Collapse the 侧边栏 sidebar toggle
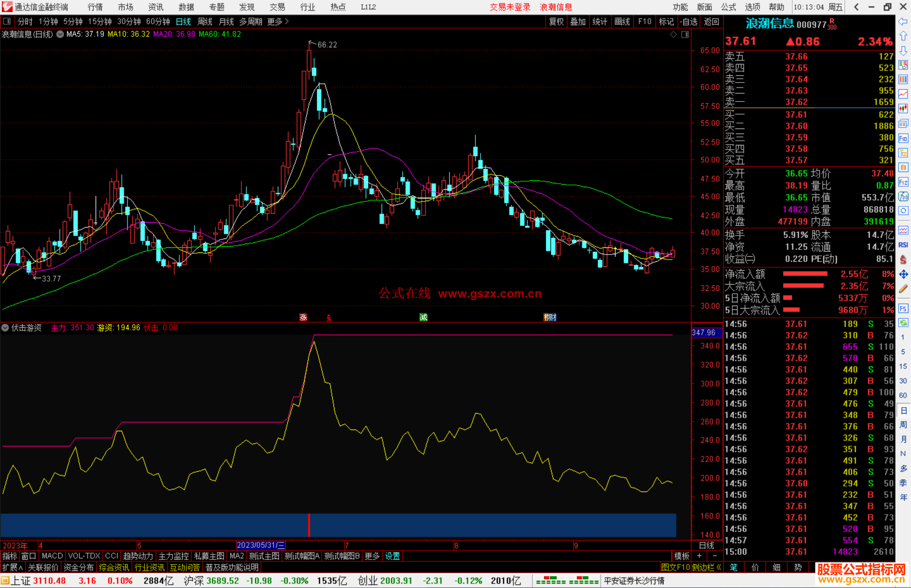This screenshot has width=911, height=588. tap(706, 567)
